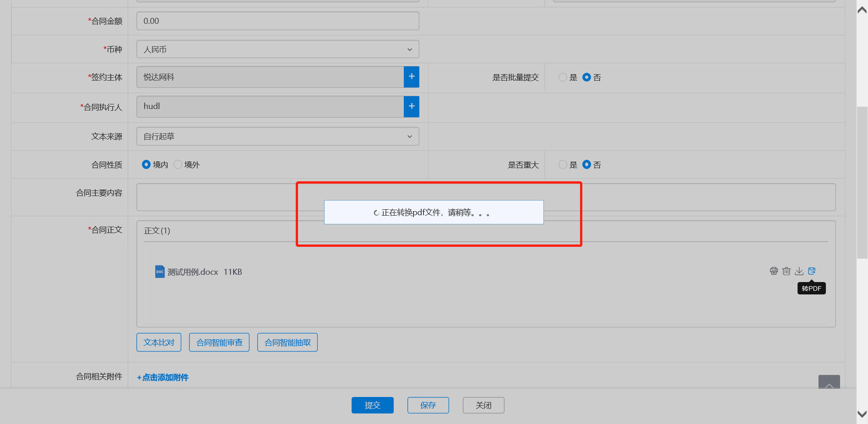Click the 转PDF convert icon
Viewport: 868px width, 424px height.
click(812, 271)
